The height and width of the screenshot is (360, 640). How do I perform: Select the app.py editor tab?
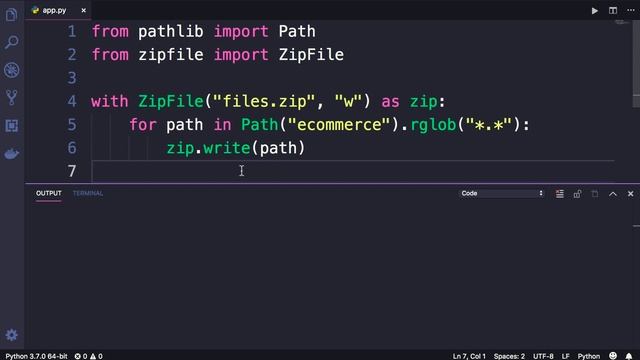pos(59,11)
